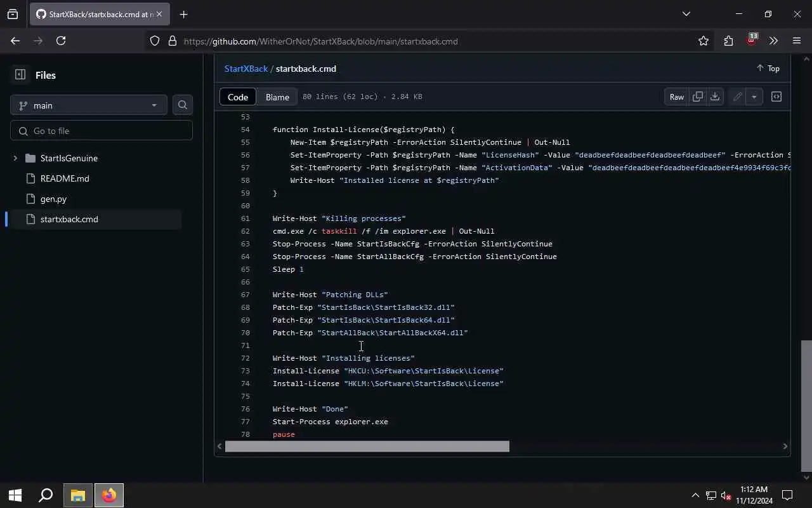
Task: Open the Extensions puzzle icon
Action: point(728,41)
